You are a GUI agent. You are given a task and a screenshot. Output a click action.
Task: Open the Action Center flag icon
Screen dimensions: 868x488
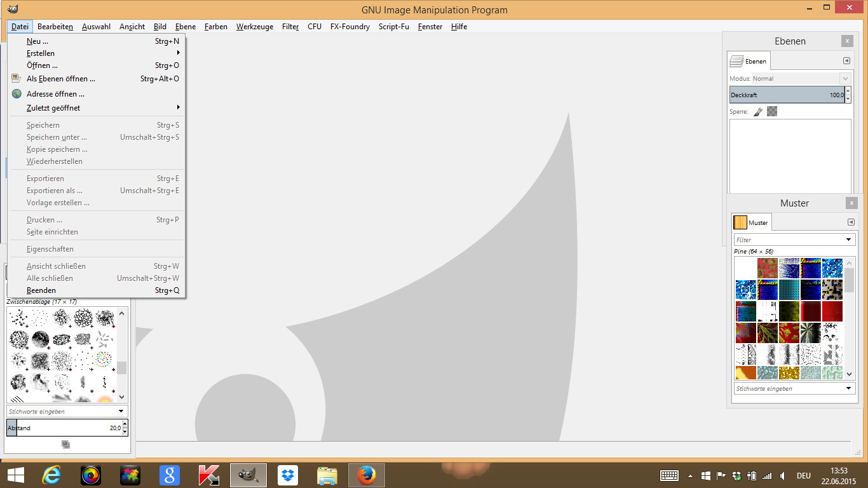[721, 475]
